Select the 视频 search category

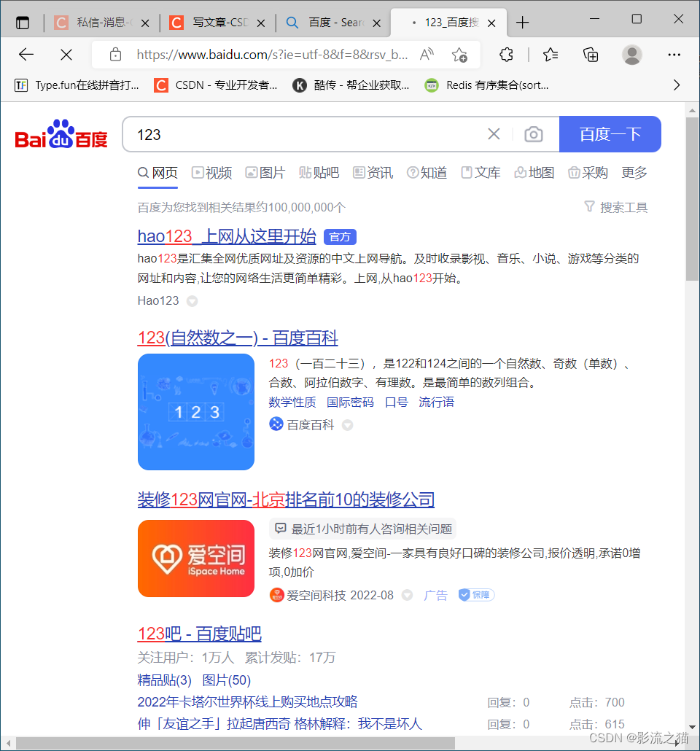pyautogui.click(x=211, y=172)
